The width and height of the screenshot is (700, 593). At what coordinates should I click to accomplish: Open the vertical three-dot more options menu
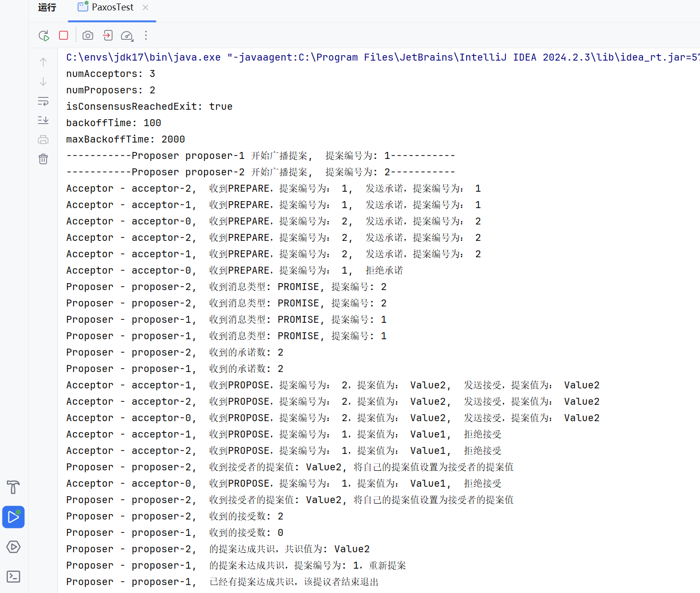pos(146,35)
